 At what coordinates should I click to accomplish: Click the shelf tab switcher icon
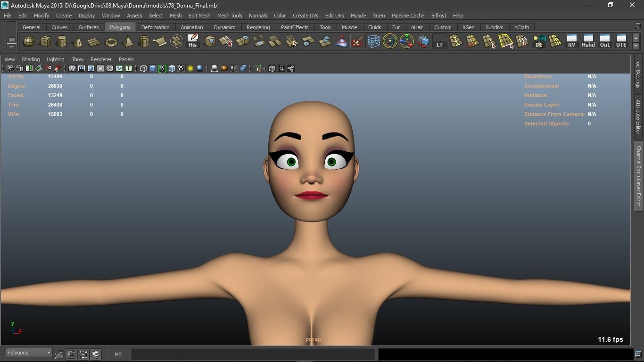coord(12,40)
